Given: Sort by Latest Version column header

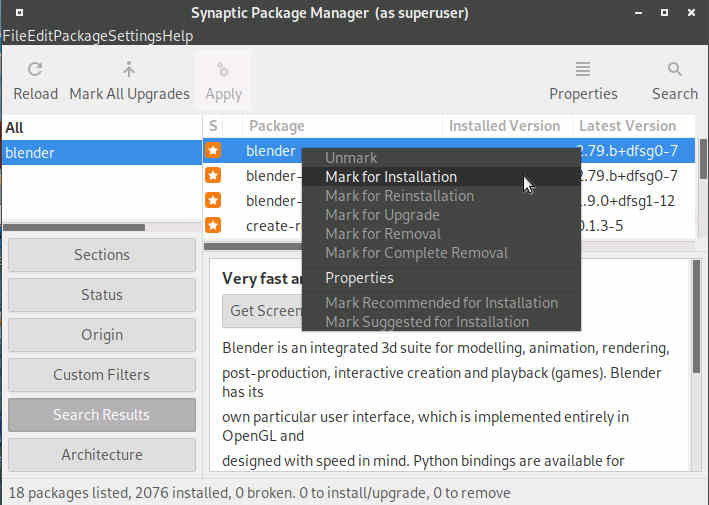Looking at the screenshot, I should [x=633, y=126].
